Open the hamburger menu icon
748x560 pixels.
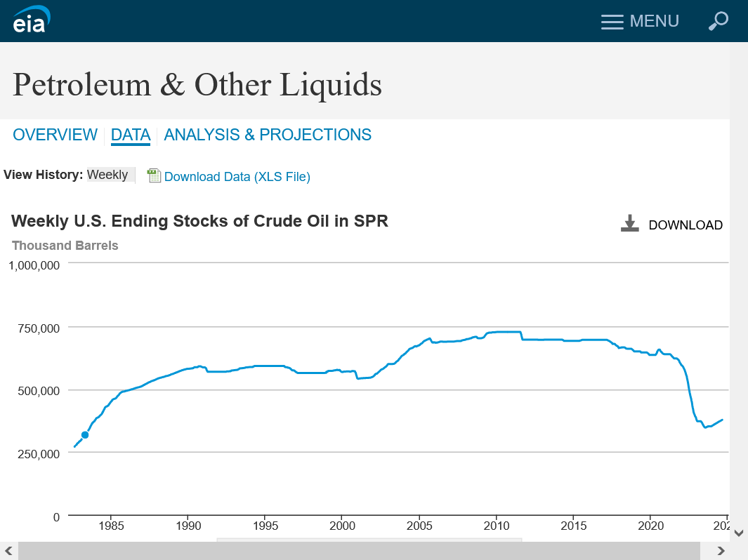coord(612,22)
